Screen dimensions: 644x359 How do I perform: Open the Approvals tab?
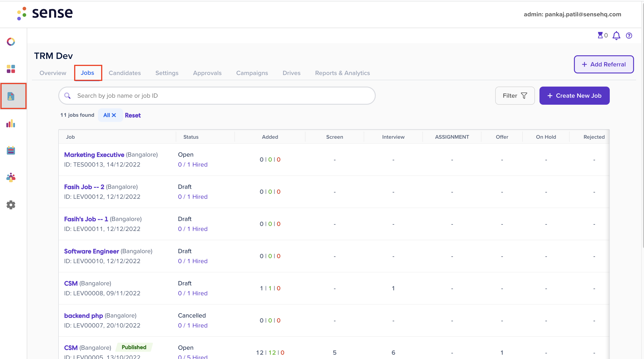point(207,73)
